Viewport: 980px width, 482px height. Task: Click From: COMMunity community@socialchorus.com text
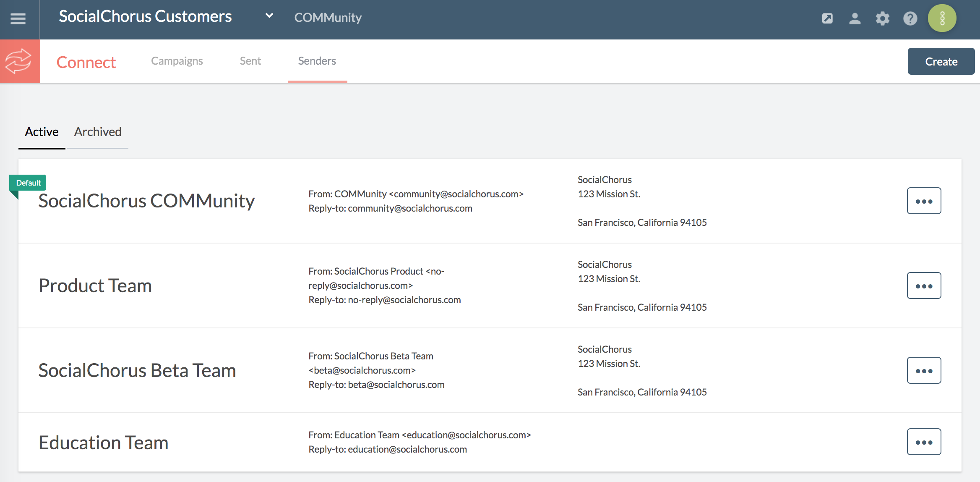416,194
